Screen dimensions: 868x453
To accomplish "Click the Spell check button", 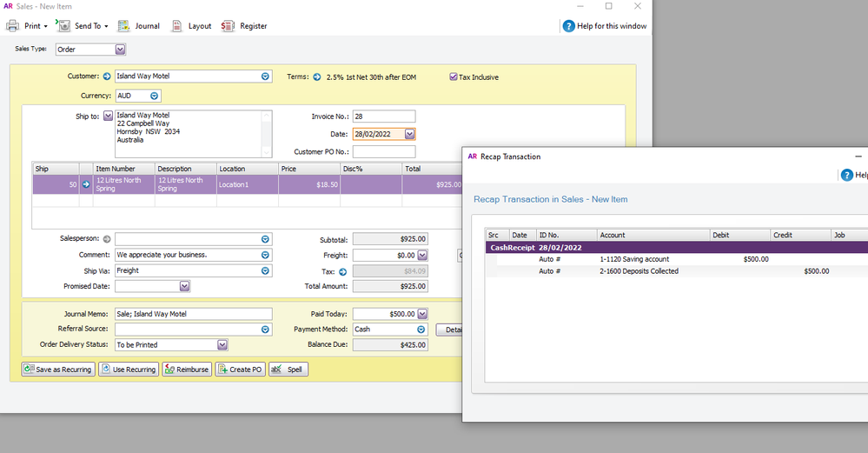I will coord(288,370).
